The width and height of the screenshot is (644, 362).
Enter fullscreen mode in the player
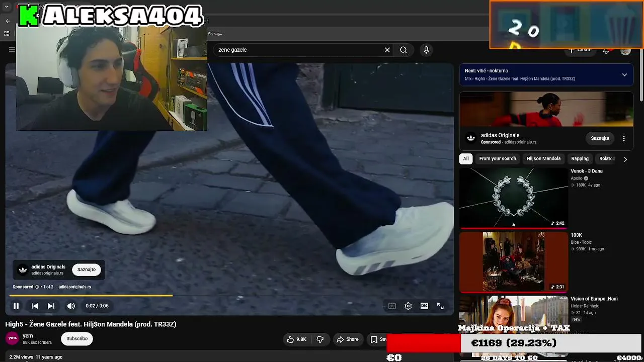pyautogui.click(x=440, y=306)
